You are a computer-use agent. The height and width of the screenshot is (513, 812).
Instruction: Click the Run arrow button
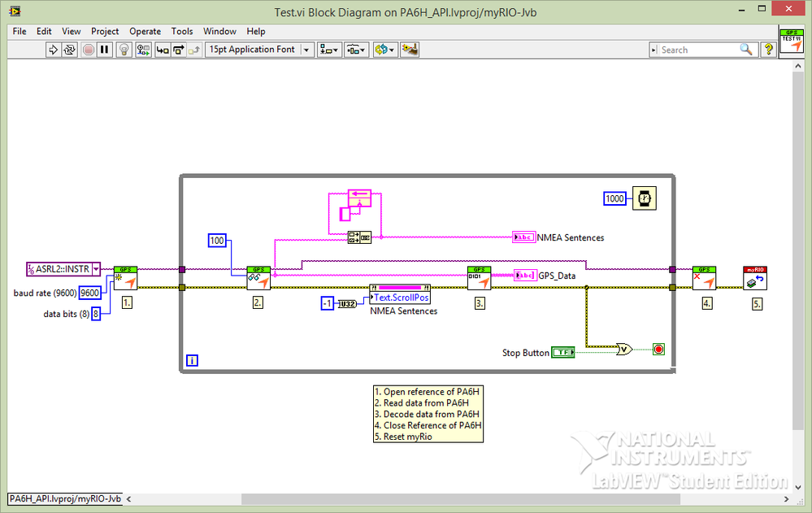pyautogui.click(x=53, y=50)
